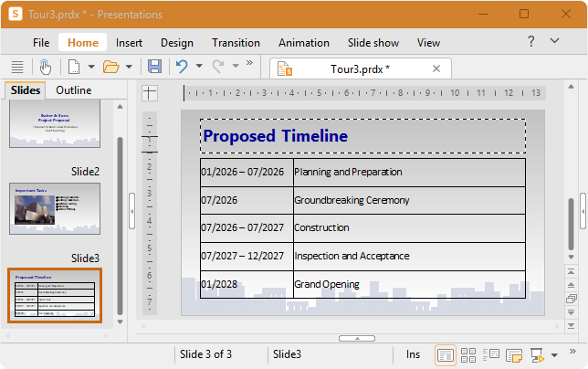Click the 'Construction' table cell
588x369 pixels.
[409, 228]
